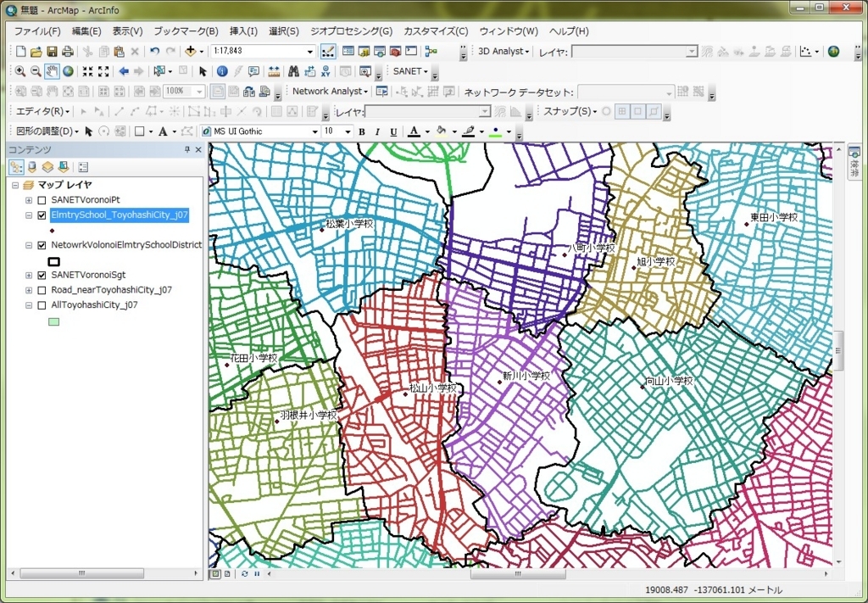The image size is (868, 603).
Task: Click Go Back to Previous Extent arrow
Action: [x=124, y=71]
